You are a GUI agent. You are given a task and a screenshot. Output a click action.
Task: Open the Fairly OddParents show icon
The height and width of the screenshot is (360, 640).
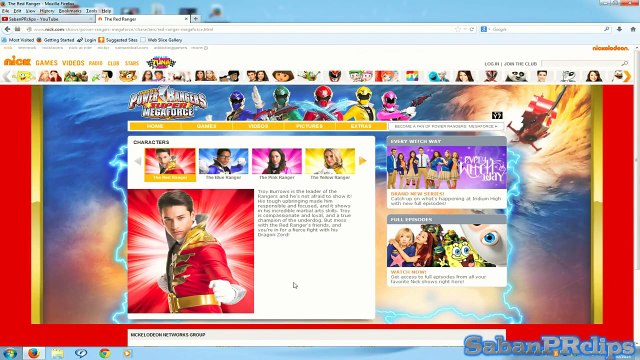(360, 76)
